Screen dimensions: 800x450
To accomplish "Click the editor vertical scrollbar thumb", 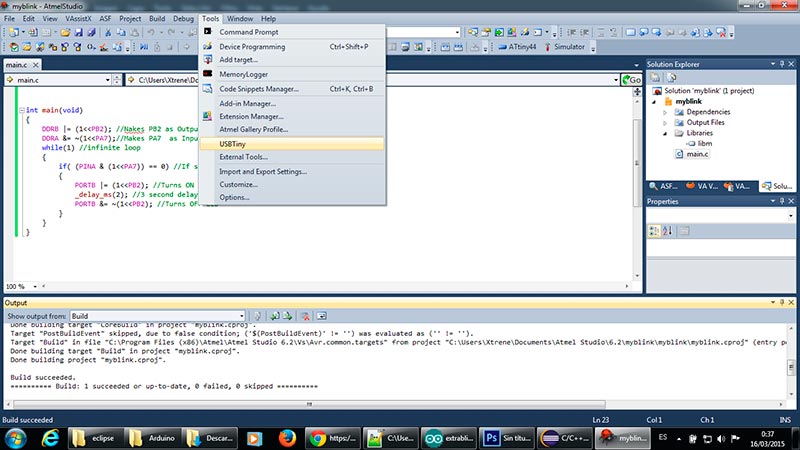I will 637,163.
